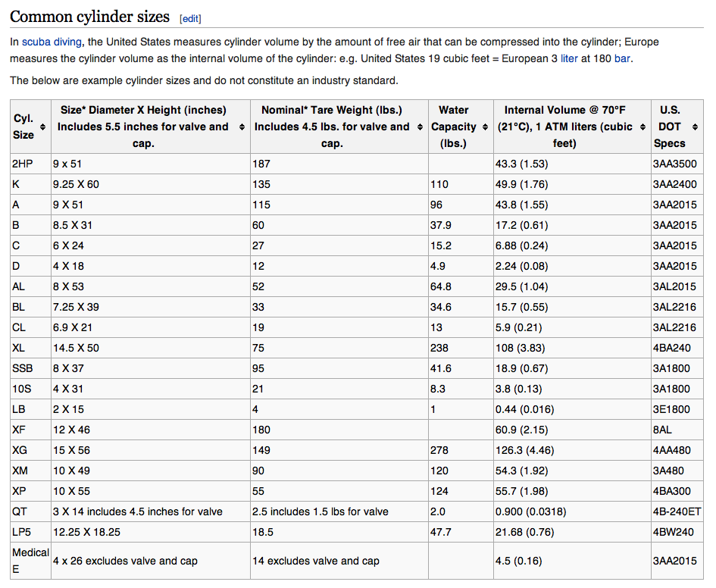The image size is (716, 588).
Task: Select the 2HP cylinder size cell
Action: click(22, 164)
